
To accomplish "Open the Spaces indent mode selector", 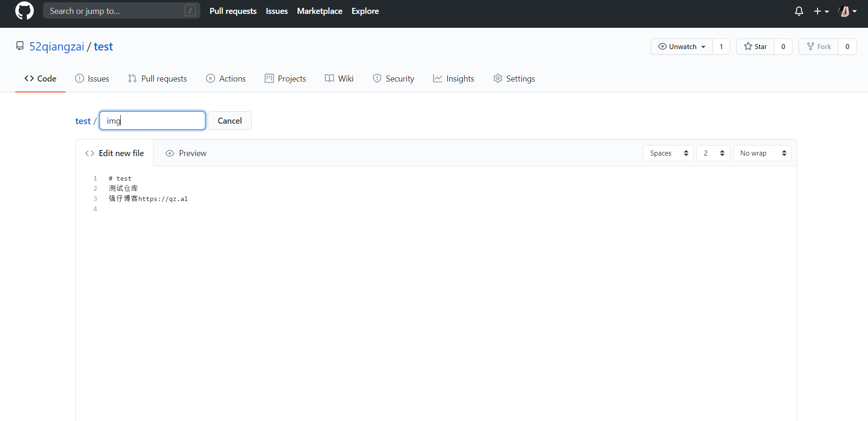I will [668, 153].
